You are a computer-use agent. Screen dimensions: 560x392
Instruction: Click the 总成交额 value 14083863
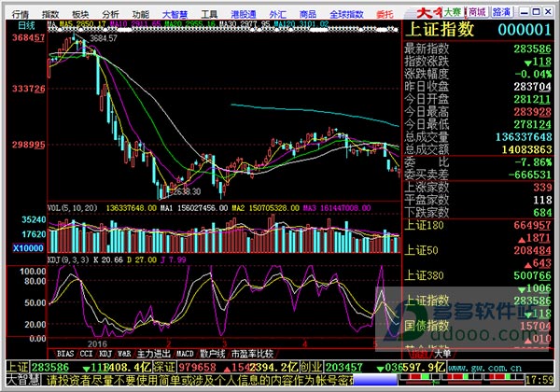pyautogui.click(x=526, y=149)
